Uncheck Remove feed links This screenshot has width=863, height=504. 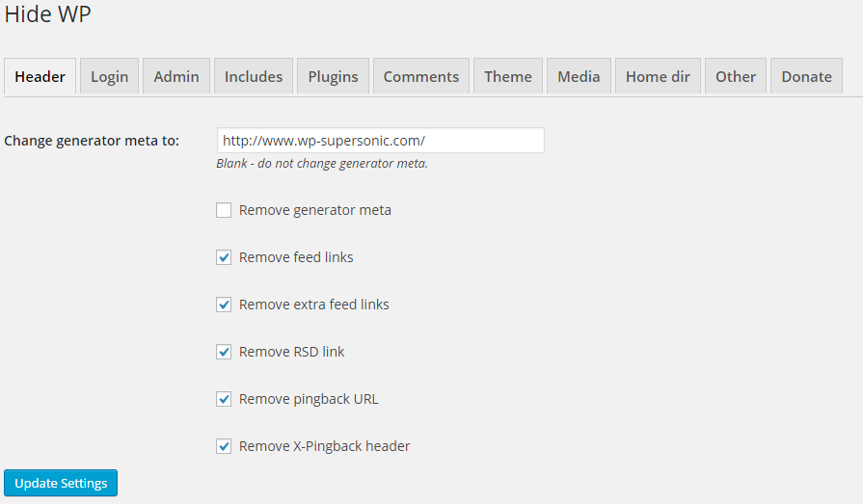pos(224,257)
